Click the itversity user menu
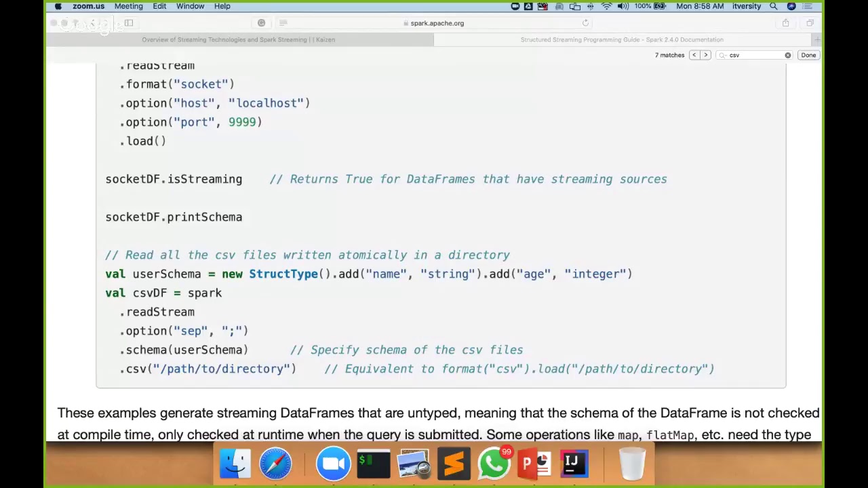 [747, 6]
